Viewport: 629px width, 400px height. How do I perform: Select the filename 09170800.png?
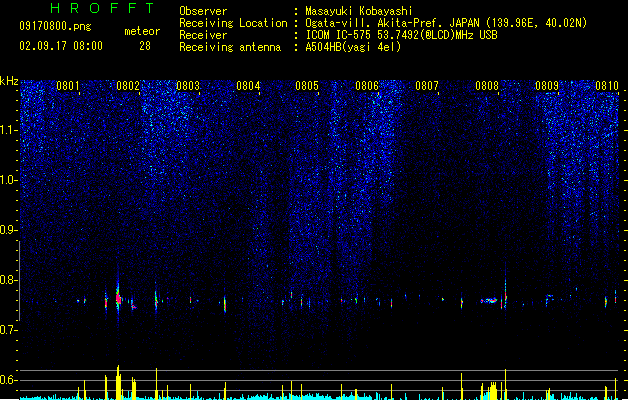coord(55,26)
